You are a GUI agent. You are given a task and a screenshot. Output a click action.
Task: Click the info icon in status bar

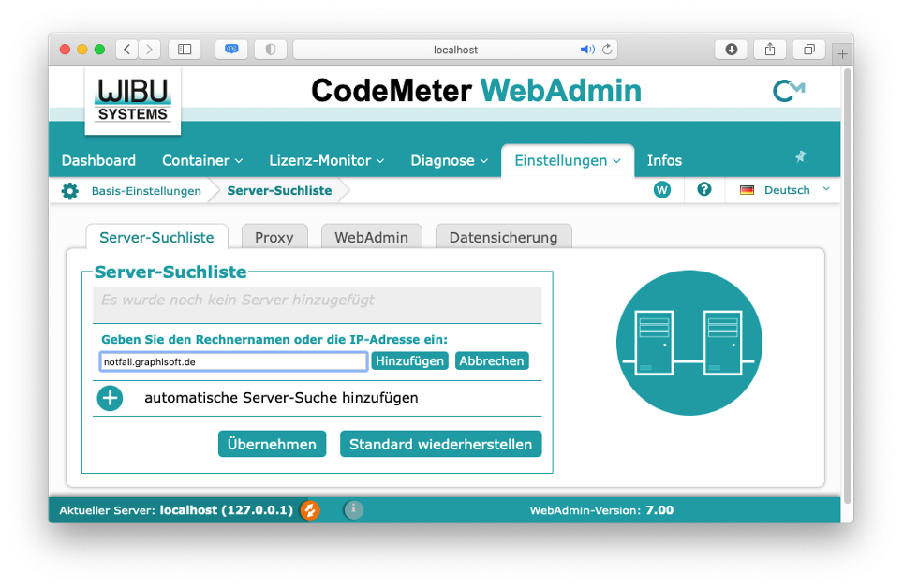point(353,509)
